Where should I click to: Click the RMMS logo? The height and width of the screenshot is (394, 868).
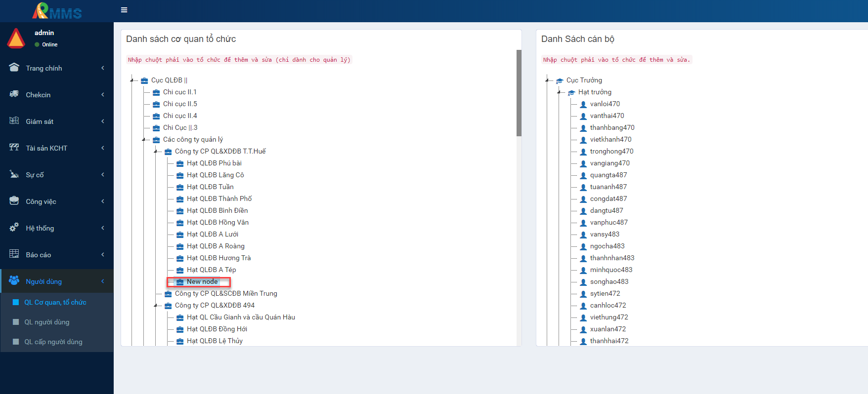(57, 11)
